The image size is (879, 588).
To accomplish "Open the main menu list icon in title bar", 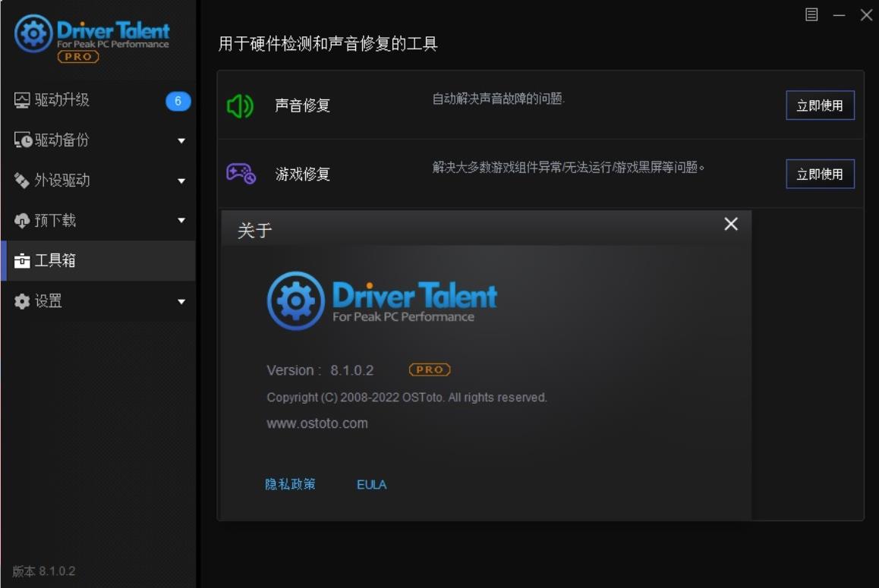I will (x=811, y=14).
